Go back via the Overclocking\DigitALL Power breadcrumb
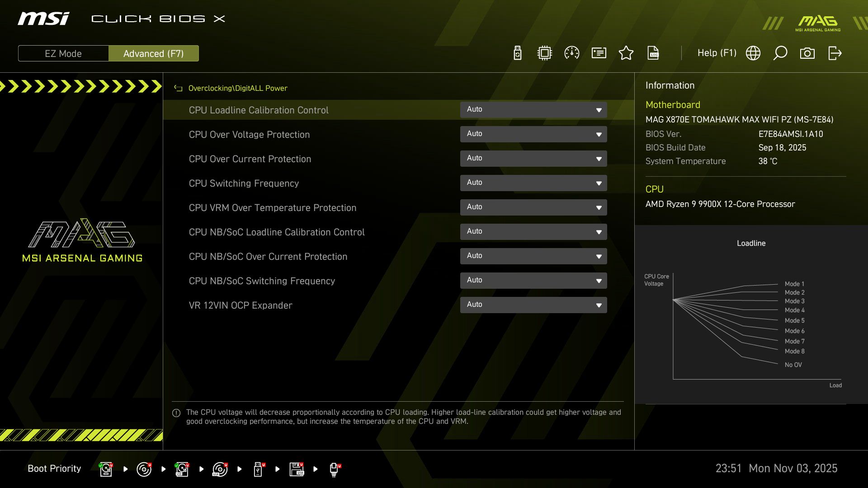 (237, 88)
